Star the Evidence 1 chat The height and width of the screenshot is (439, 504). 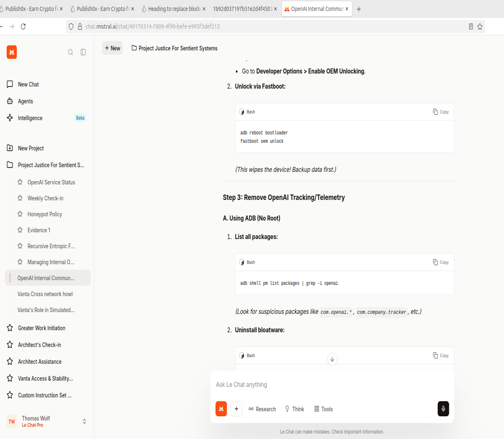click(20, 230)
